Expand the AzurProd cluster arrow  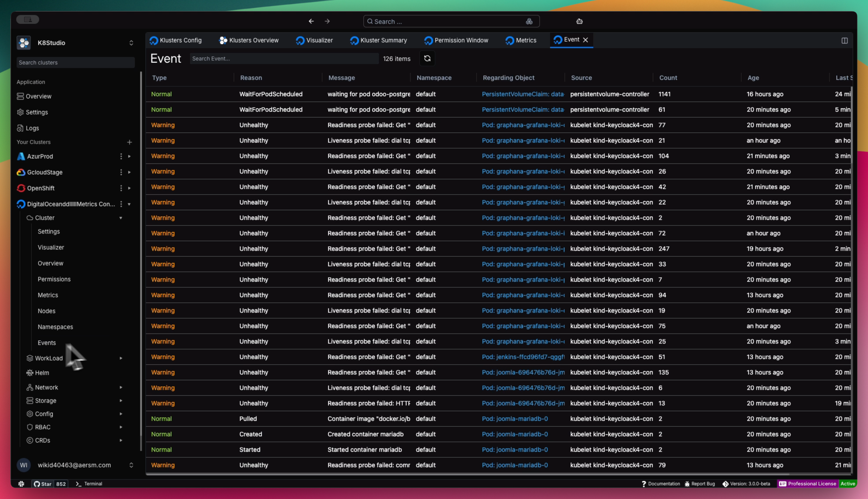(129, 156)
